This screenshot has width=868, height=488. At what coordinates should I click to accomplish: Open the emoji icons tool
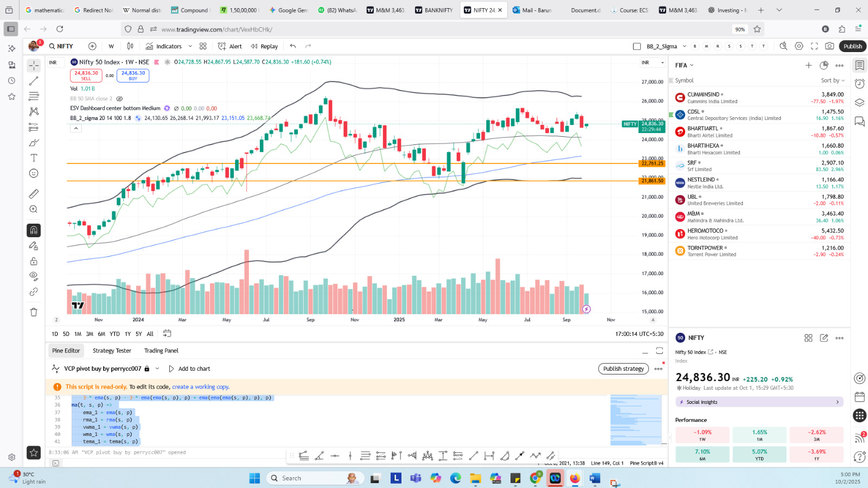coord(34,173)
